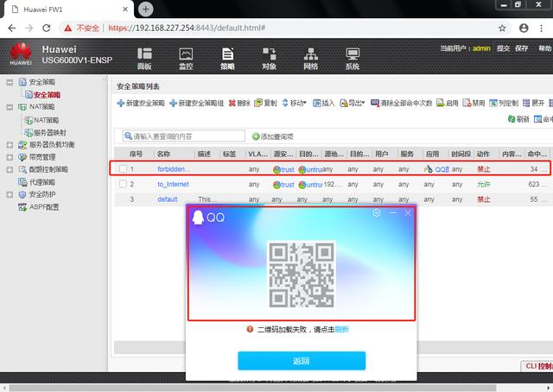Click the Huawei logo
The image size is (553, 392).
pyautogui.click(x=21, y=54)
